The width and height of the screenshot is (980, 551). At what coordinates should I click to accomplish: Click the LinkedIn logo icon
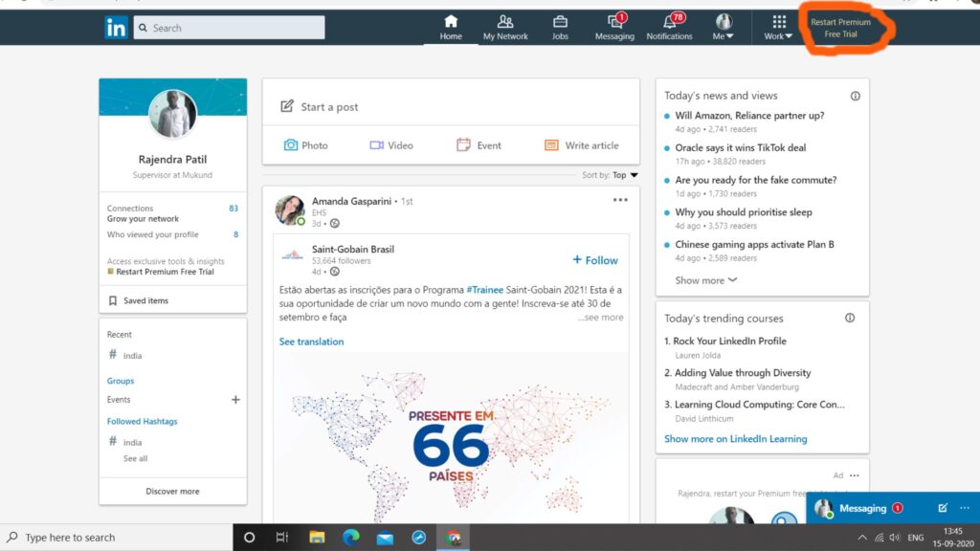(116, 28)
